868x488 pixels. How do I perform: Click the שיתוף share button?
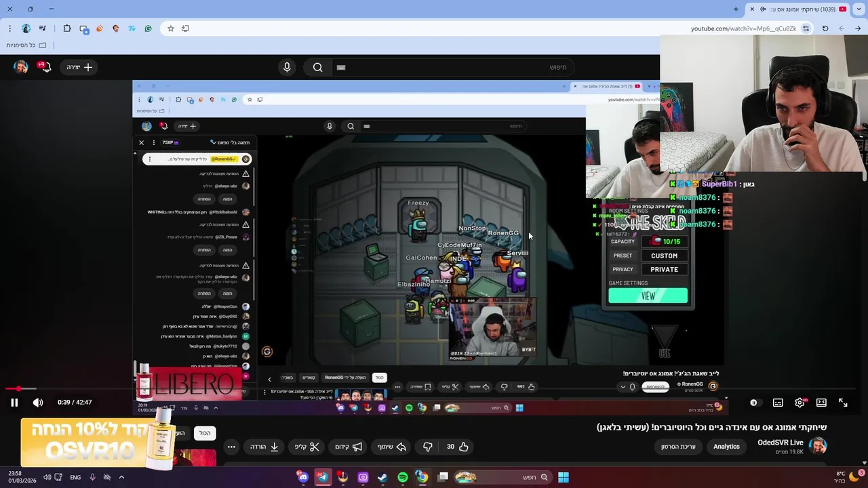[392, 447]
